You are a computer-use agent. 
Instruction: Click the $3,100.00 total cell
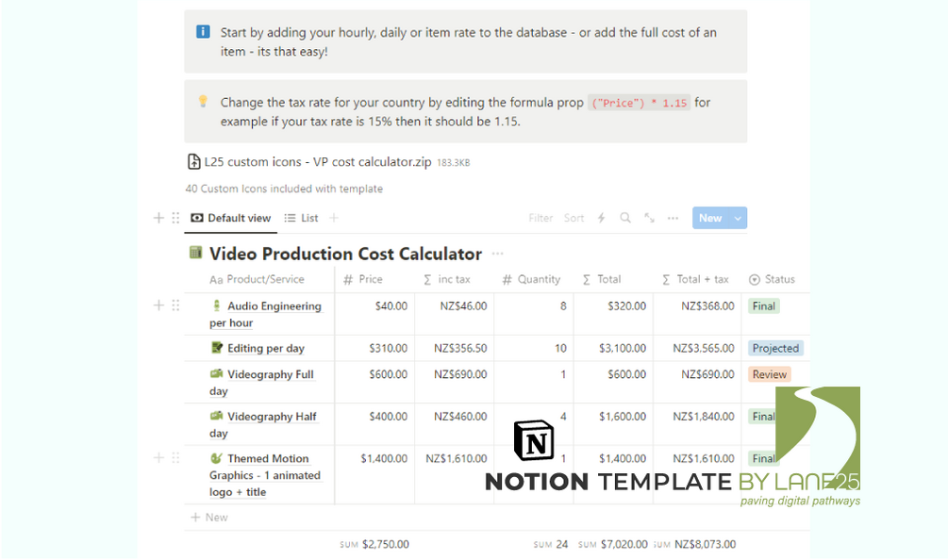point(614,348)
